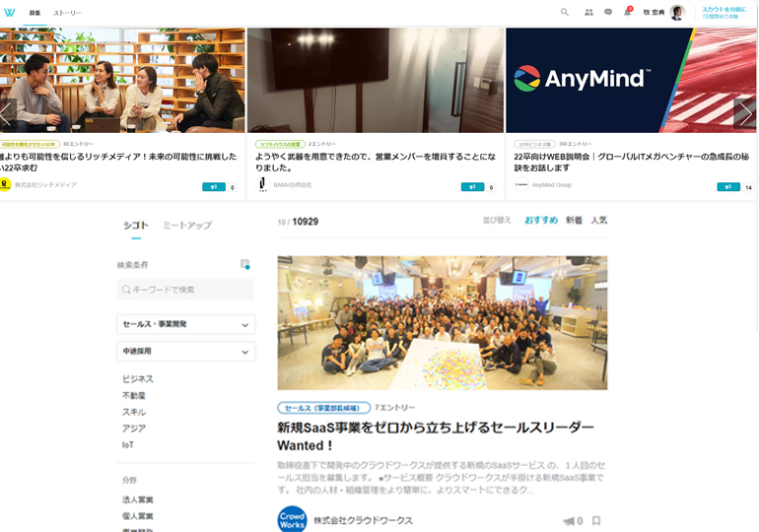Image resolution: width=759 pixels, height=532 pixels.
Task: Click the スカウトを10倍に promotion link
Action: point(724,13)
